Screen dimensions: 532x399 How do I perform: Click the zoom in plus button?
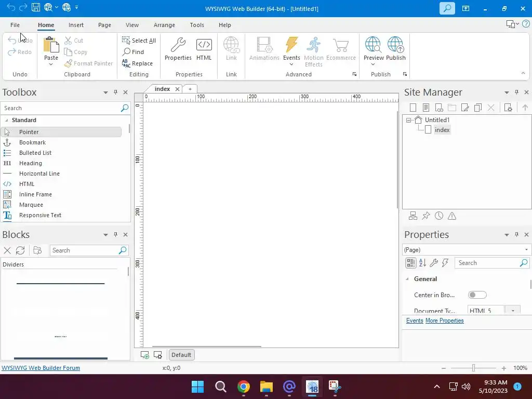pyautogui.click(x=504, y=368)
